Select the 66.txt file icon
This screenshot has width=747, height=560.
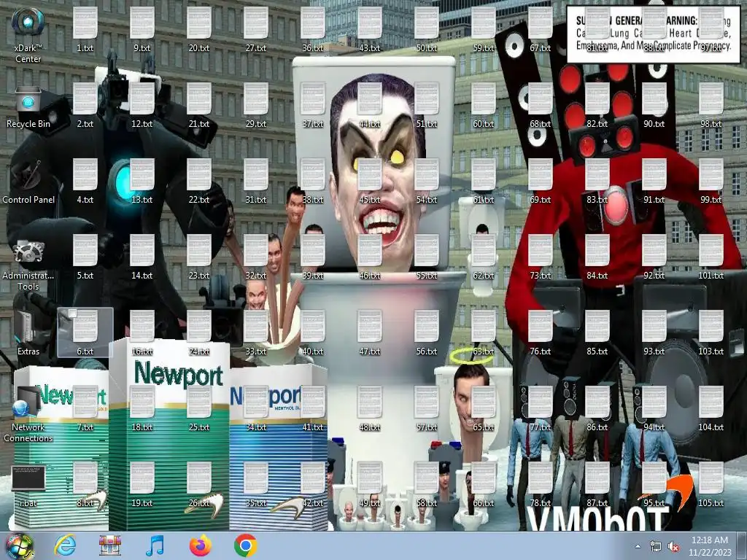484,478
